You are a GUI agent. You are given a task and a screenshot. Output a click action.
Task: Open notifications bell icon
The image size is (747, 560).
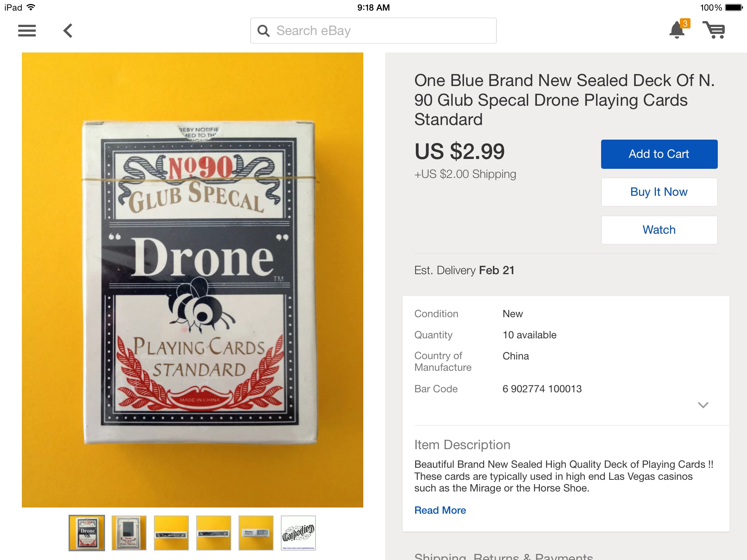click(x=677, y=30)
